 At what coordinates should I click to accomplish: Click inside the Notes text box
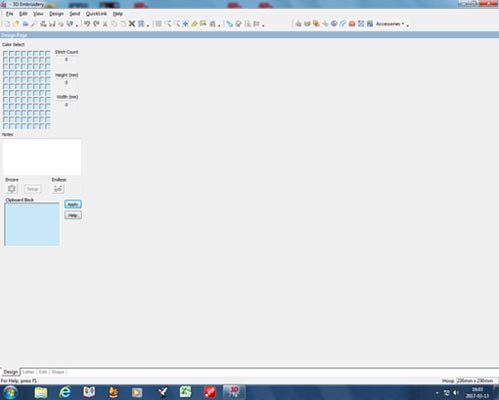(x=42, y=157)
